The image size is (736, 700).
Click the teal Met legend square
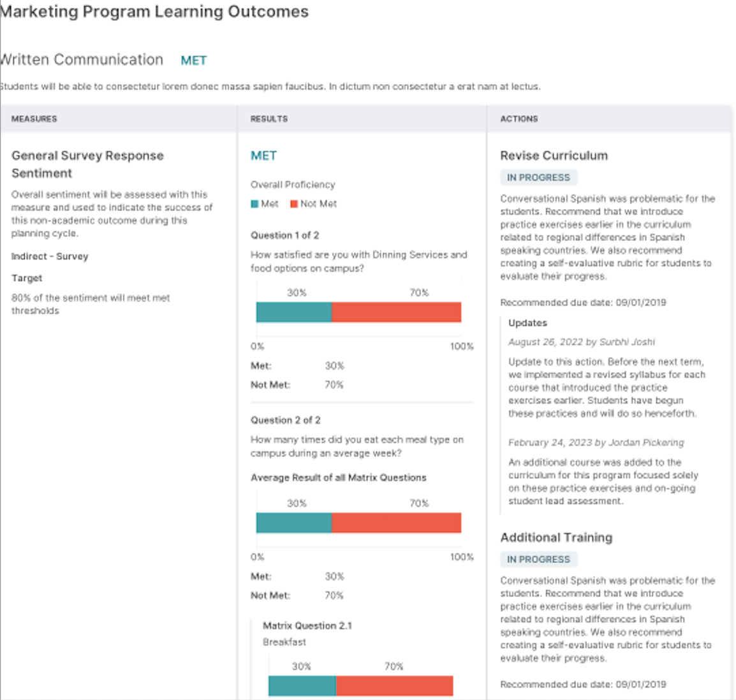click(x=254, y=203)
